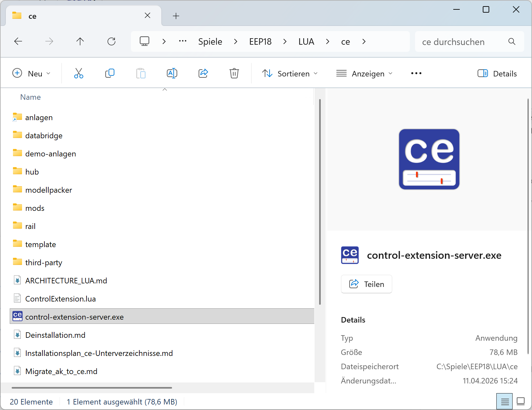
Task: Switch to large thumbnails view icon
Action: 521,402
